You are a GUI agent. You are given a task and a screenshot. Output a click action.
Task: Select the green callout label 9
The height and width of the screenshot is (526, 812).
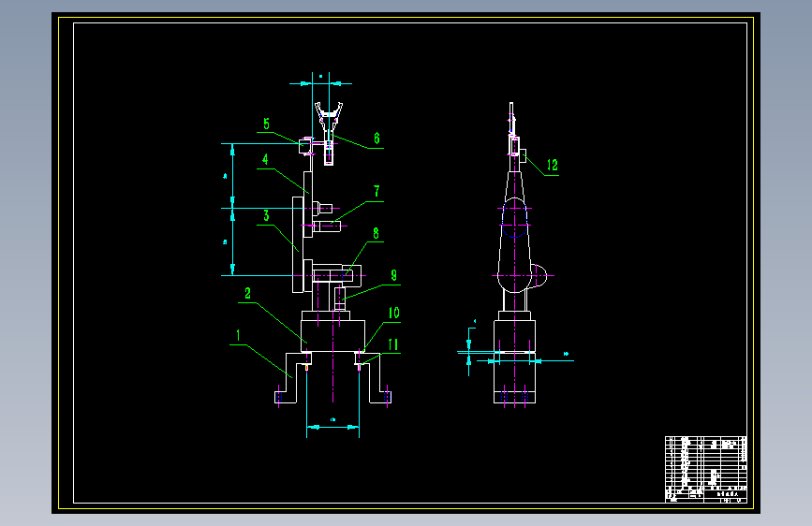point(393,275)
